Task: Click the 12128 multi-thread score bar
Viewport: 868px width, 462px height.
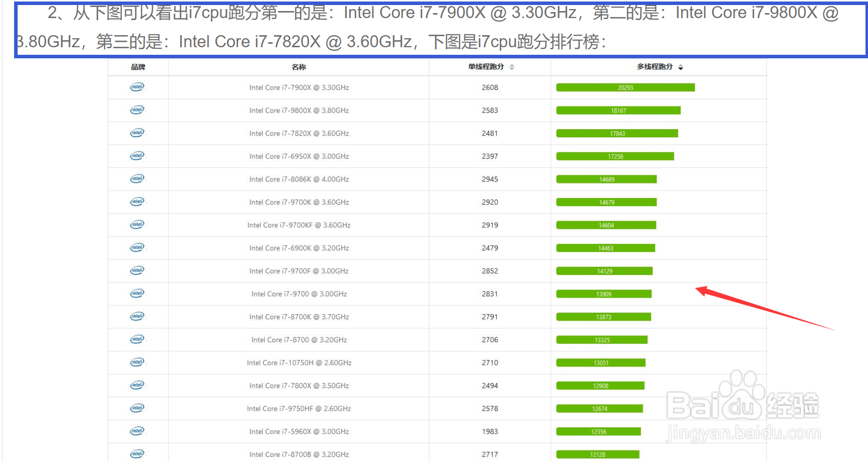Action: [598, 454]
